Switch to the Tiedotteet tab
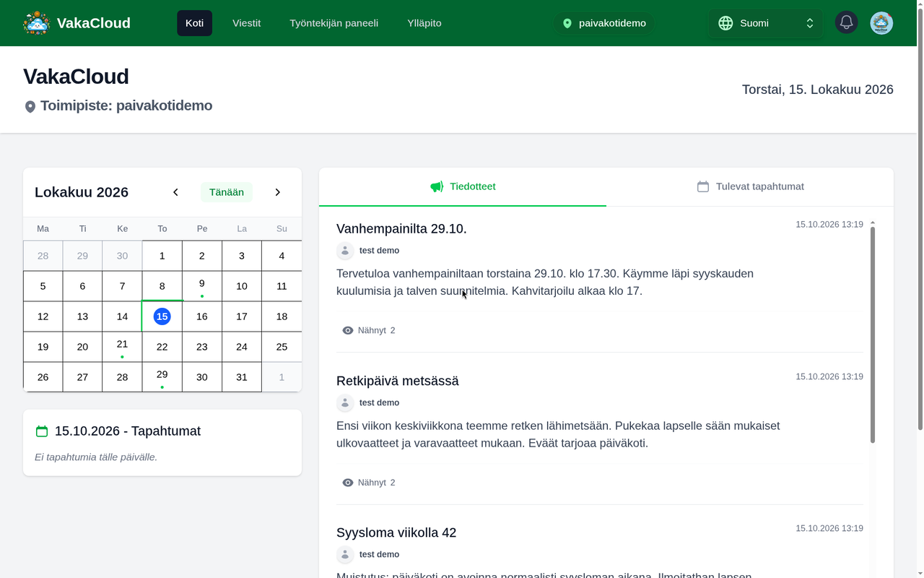 (x=463, y=186)
